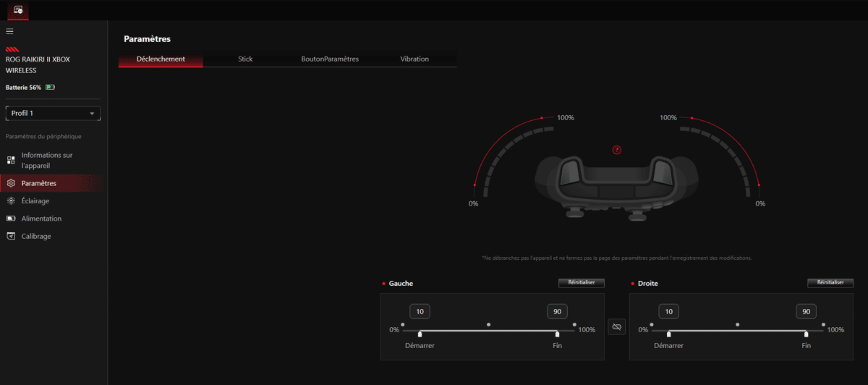The height and width of the screenshot is (385, 868).
Task: Click the Alimentation battery icon
Action: tap(11, 219)
